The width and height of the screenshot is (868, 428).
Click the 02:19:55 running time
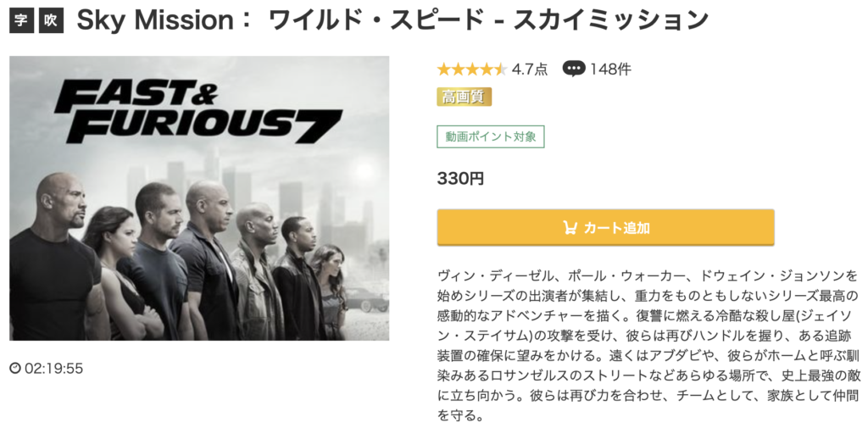click(x=53, y=368)
